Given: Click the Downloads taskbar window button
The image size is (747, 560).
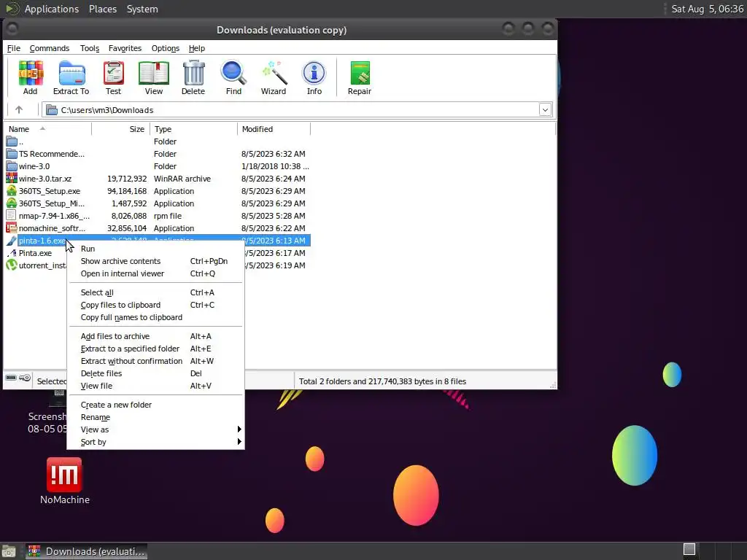Looking at the screenshot, I should pyautogui.click(x=86, y=551).
